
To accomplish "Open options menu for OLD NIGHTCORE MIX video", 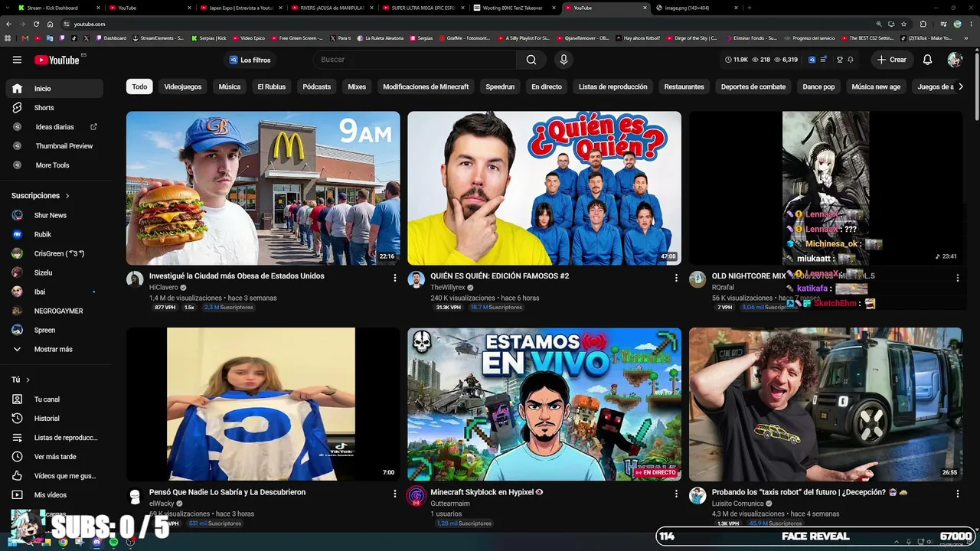I will pos(957,278).
